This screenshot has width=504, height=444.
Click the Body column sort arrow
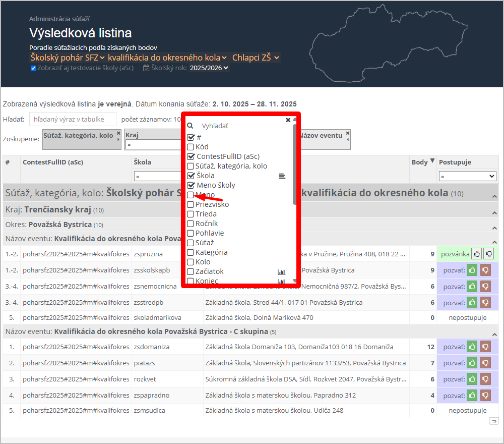pos(432,162)
